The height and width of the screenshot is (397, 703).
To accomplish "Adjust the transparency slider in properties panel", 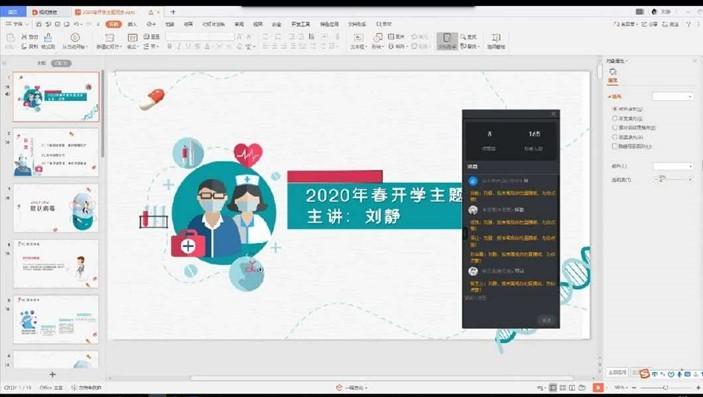I will click(673, 179).
